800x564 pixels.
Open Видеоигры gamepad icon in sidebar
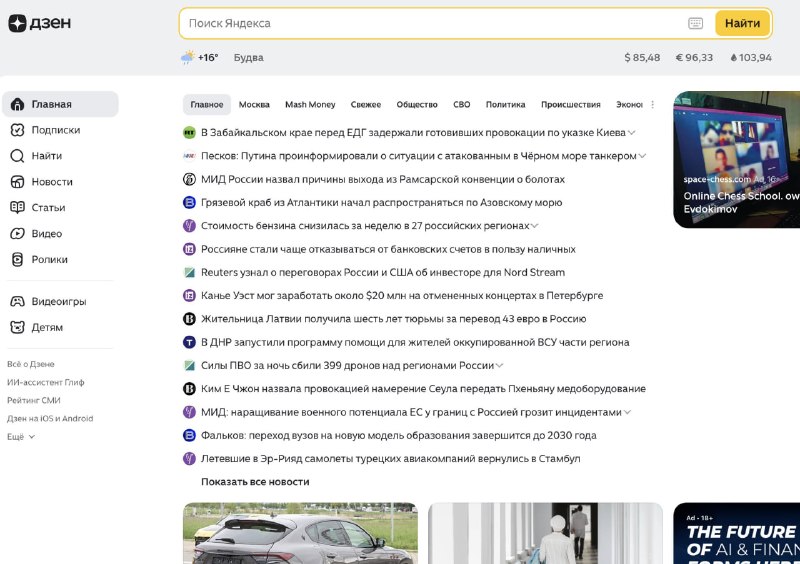tap(17, 301)
